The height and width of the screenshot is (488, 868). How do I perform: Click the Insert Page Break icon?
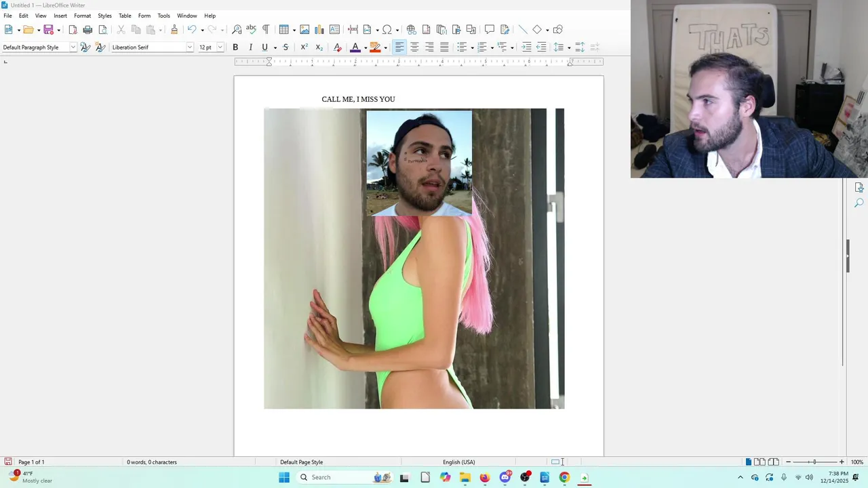tap(353, 29)
